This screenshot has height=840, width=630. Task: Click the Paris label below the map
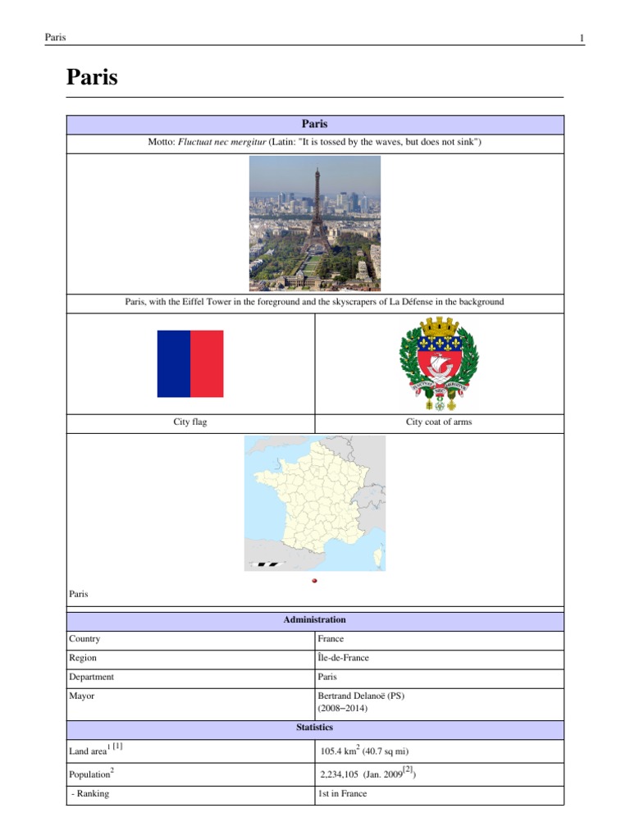point(78,594)
